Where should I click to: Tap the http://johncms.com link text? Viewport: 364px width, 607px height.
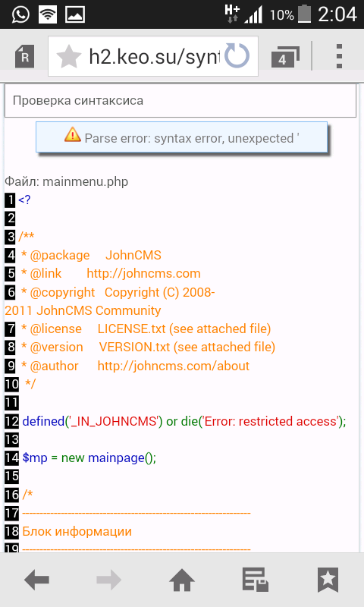[143, 273]
